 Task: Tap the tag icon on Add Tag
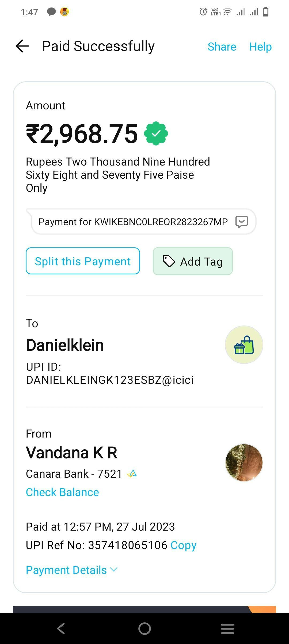[169, 261]
